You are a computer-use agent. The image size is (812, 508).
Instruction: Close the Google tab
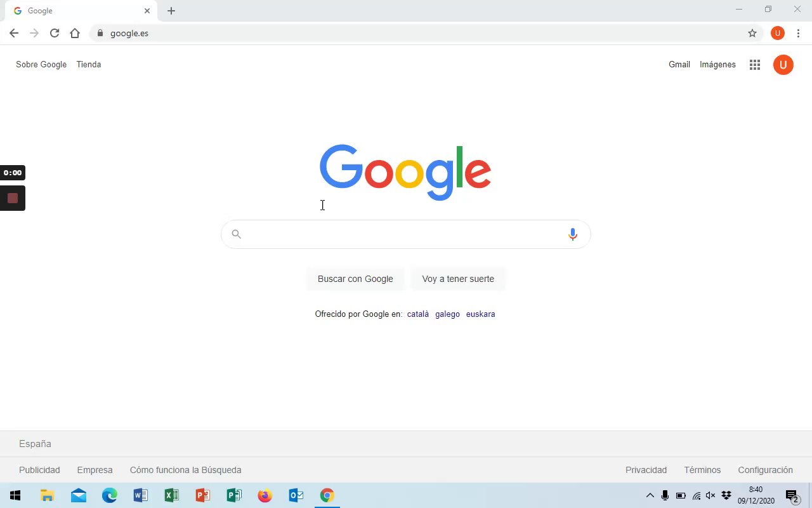[x=147, y=11]
